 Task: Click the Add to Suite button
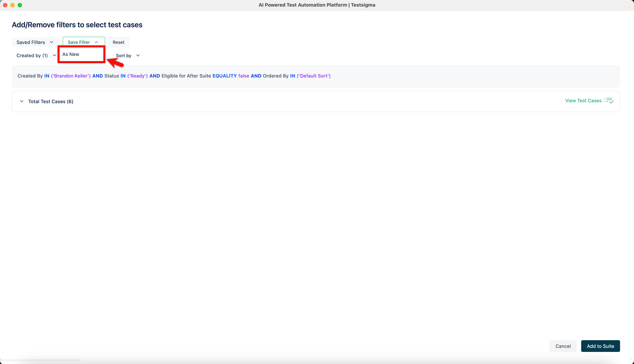point(600,346)
